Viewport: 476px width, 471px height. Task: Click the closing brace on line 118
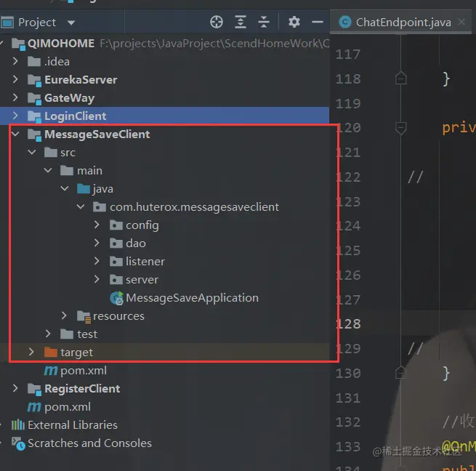click(446, 79)
